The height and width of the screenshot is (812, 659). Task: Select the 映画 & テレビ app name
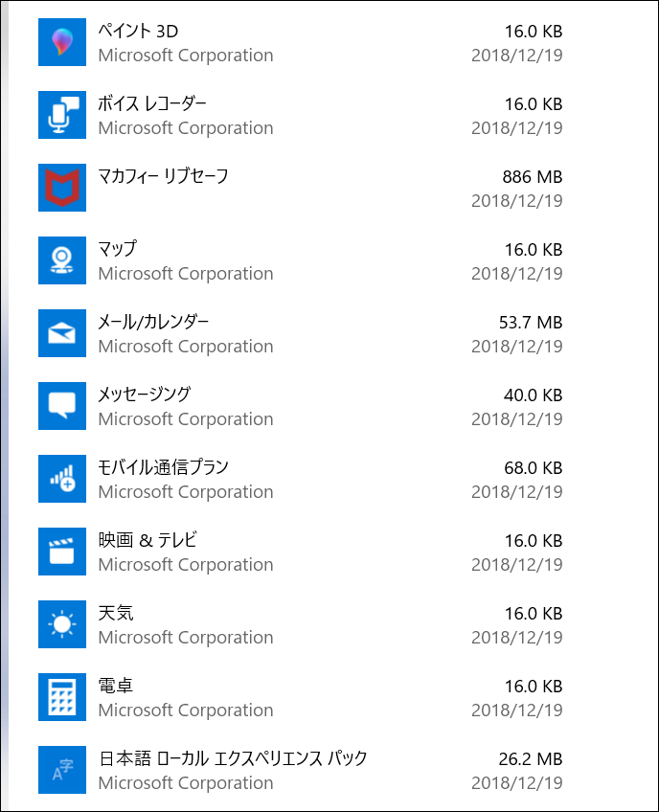coord(148,540)
